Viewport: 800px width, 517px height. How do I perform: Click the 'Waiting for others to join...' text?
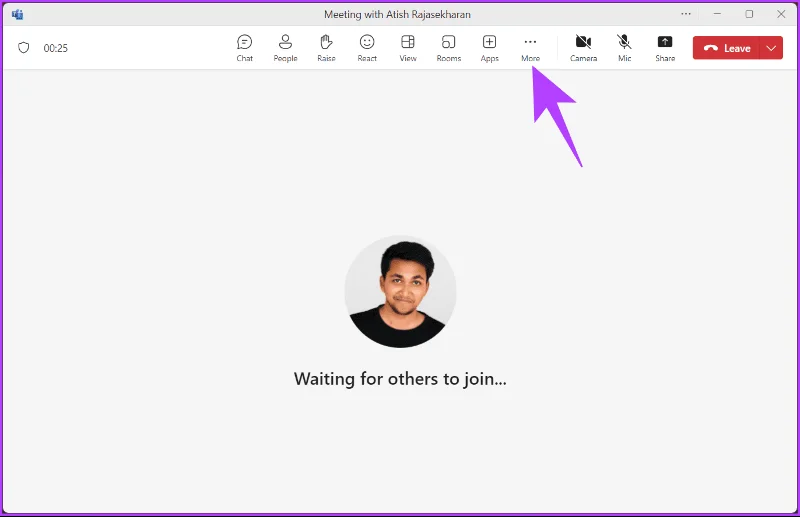(400, 379)
